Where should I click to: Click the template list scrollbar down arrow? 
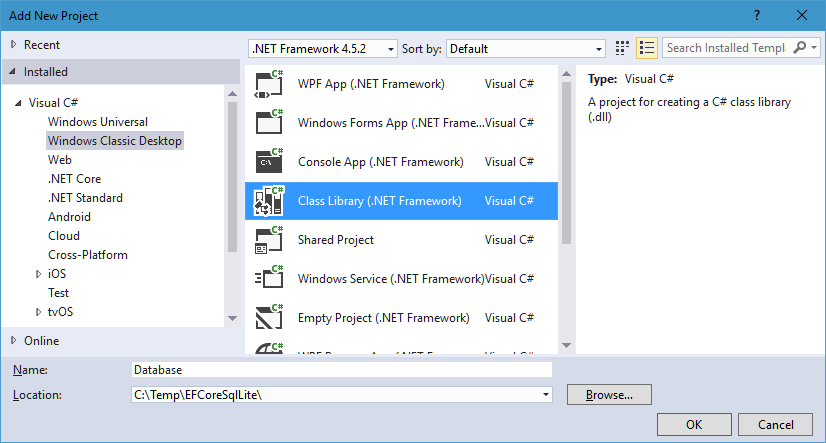[x=566, y=346]
